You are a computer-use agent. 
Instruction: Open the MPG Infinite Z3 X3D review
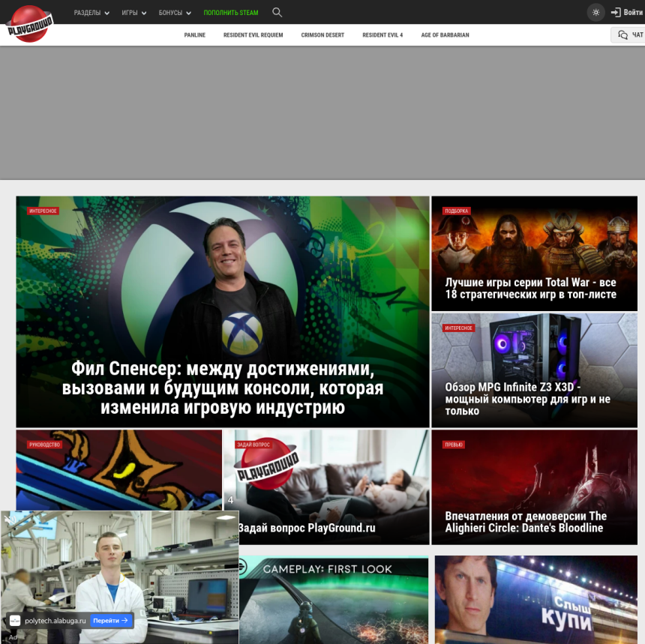tap(534, 370)
